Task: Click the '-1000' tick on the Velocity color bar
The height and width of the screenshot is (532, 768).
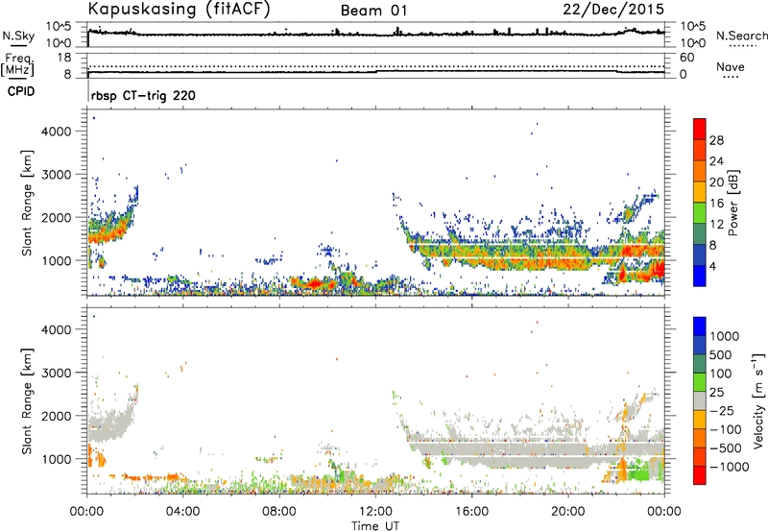Action: (x=729, y=467)
